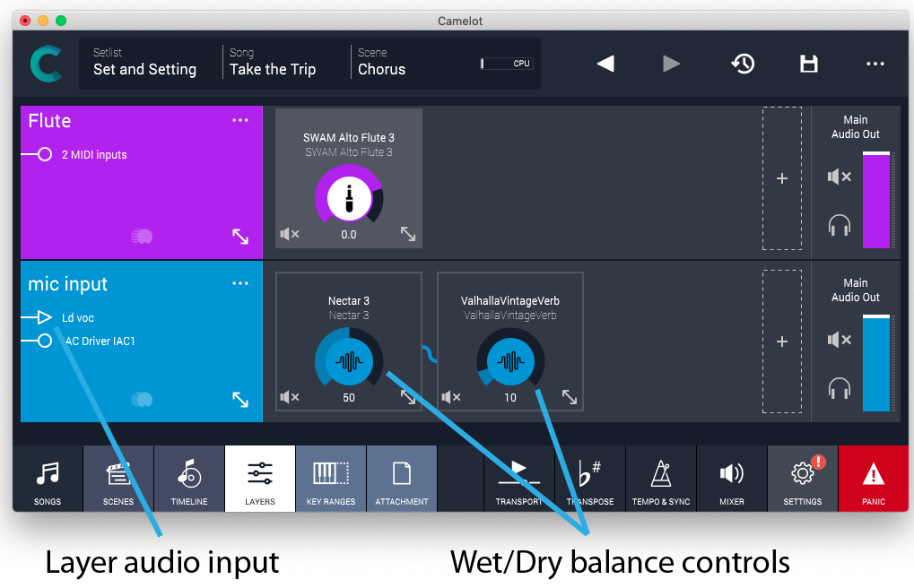The width and height of the screenshot is (914, 588).
Task: Navigate to the previous scene
Action: (605, 63)
